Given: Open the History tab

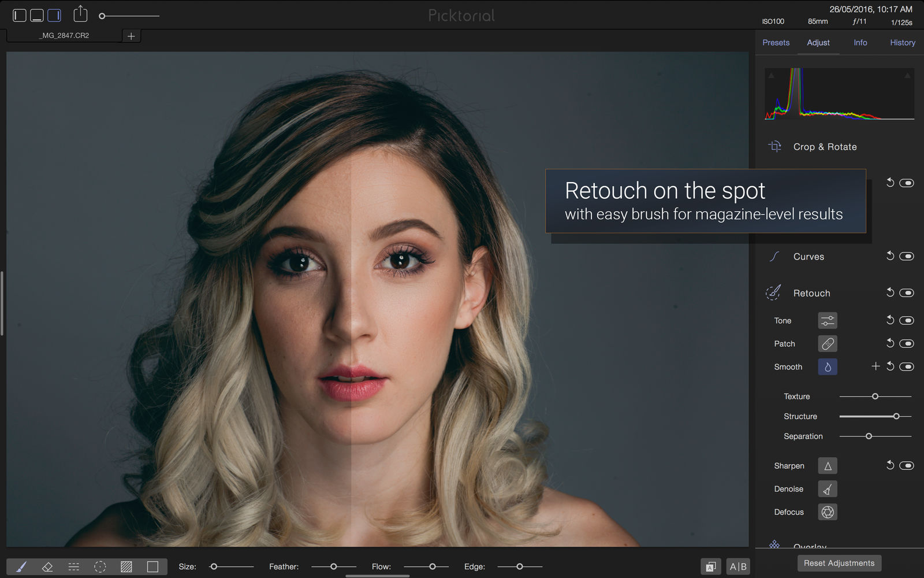Looking at the screenshot, I should point(903,43).
